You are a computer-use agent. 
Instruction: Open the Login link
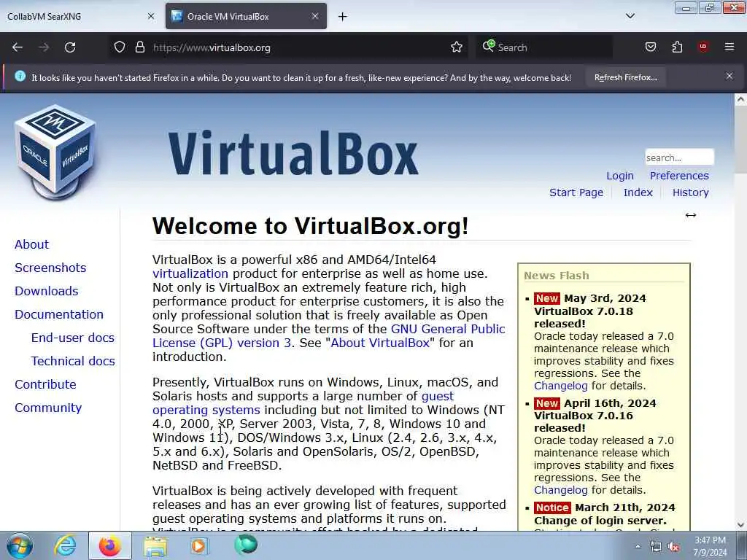pyautogui.click(x=620, y=176)
